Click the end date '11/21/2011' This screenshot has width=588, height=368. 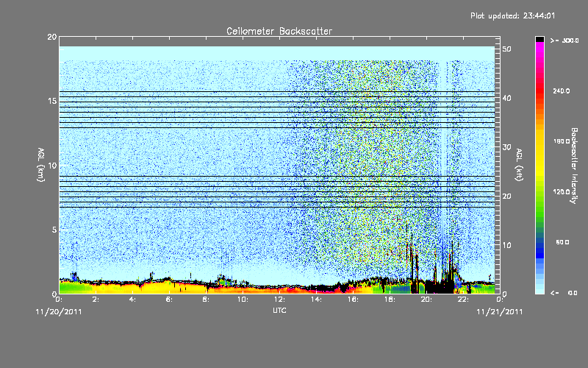(x=500, y=311)
